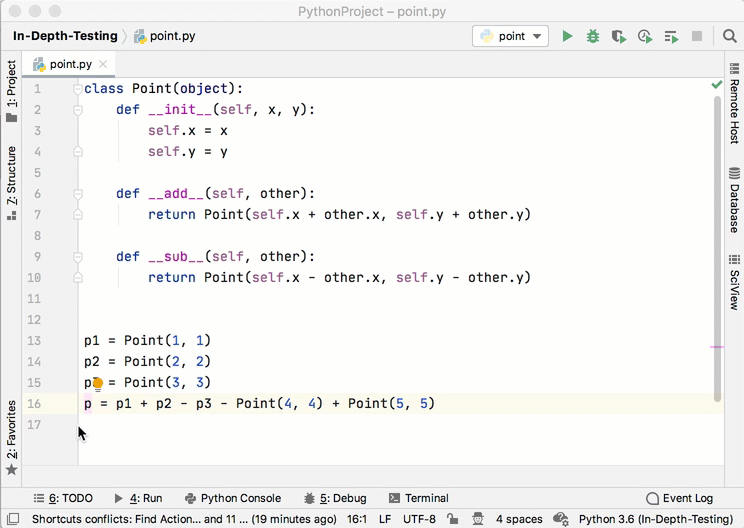Viewport: 744px width, 528px height.
Task: Open the Event Log
Action: [x=680, y=498]
